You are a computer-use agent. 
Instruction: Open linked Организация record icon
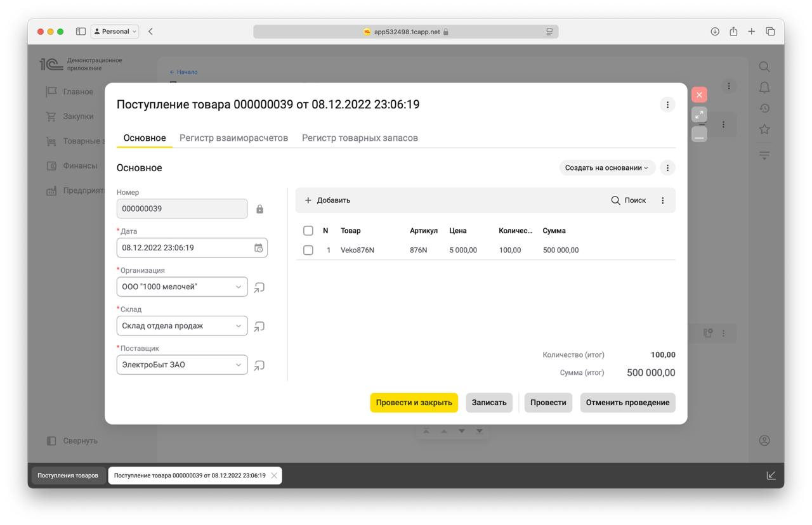click(259, 287)
